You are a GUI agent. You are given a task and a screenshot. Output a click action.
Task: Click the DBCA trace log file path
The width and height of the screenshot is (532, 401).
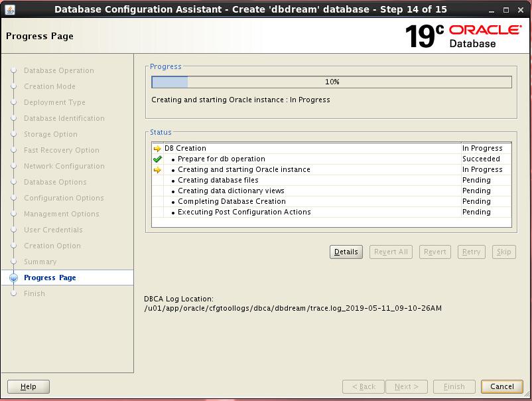(293, 309)
